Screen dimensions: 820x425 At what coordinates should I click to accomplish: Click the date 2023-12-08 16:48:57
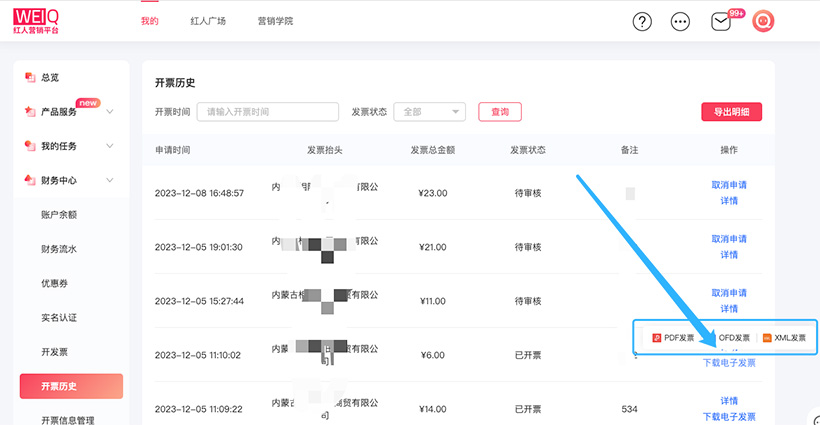[199, 193]
